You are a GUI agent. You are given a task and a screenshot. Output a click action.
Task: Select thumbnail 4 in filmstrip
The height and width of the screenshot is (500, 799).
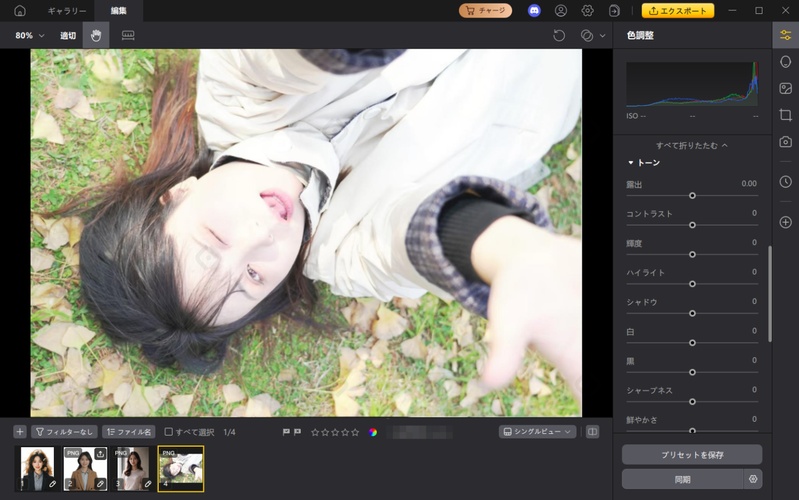coord(181,469)
